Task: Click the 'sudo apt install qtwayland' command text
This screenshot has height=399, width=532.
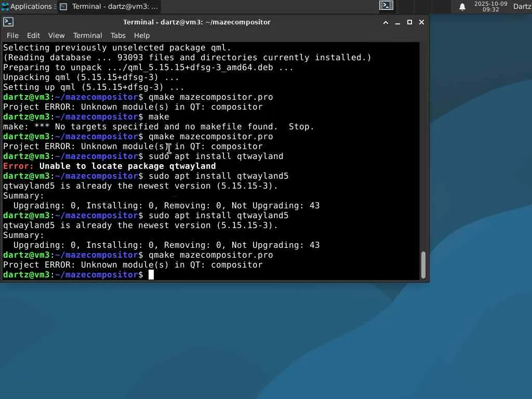Action: [216, 156]
